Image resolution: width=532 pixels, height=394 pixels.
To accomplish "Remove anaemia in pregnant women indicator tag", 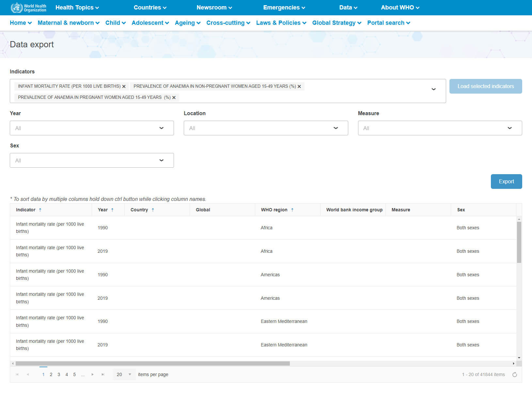I will point(174,98).
